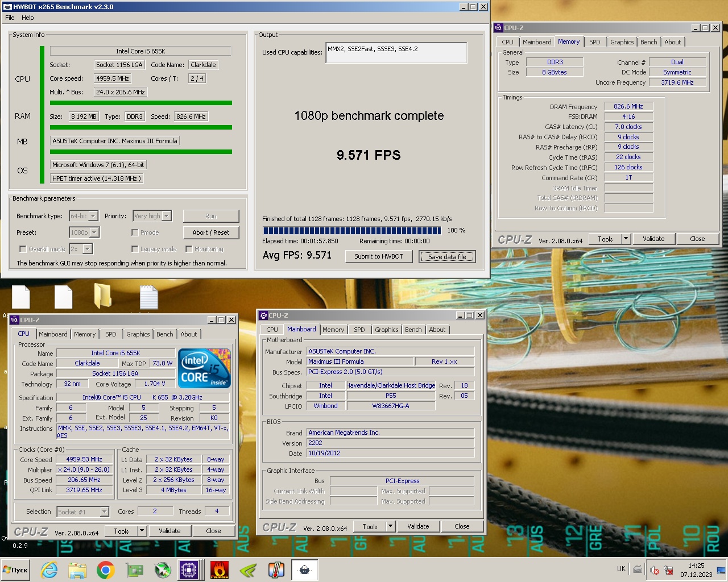Click the Abort / Reset button
728x582 pixels.
[211, 232]
